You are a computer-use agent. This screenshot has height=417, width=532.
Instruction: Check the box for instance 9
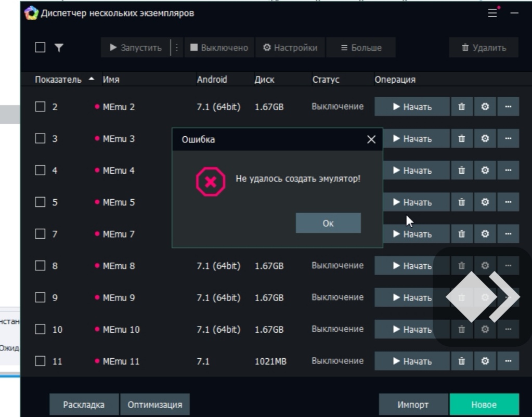[x=40, y=297]
